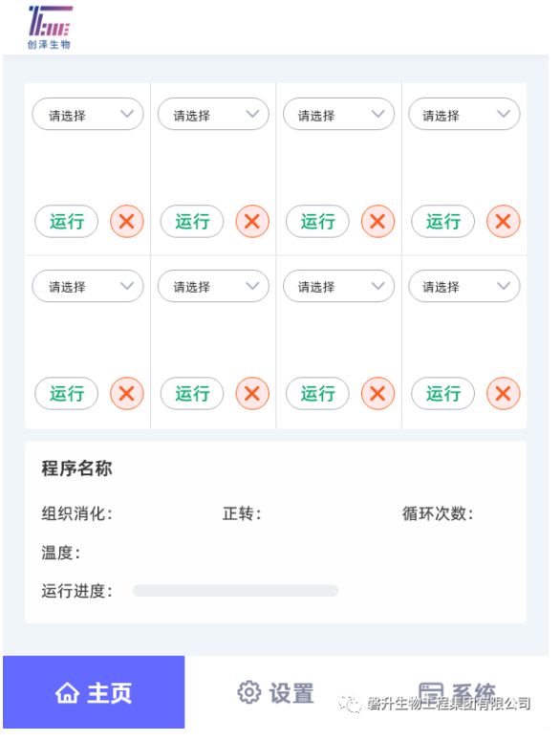This screenshot has height=741, width=560.
Task: Click 运行 button in third bottom-row slot
Action: click(x=317, y=393)
